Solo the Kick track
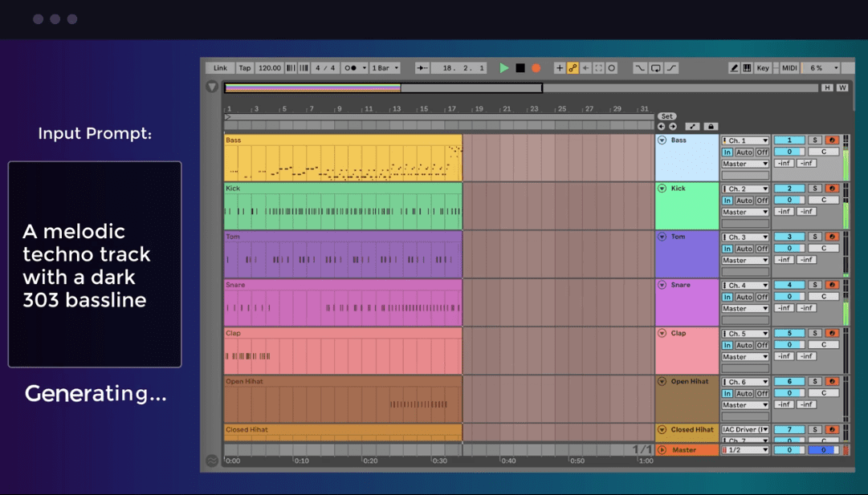868x495 pixels. pyautogui.click(x=815, y=189)
